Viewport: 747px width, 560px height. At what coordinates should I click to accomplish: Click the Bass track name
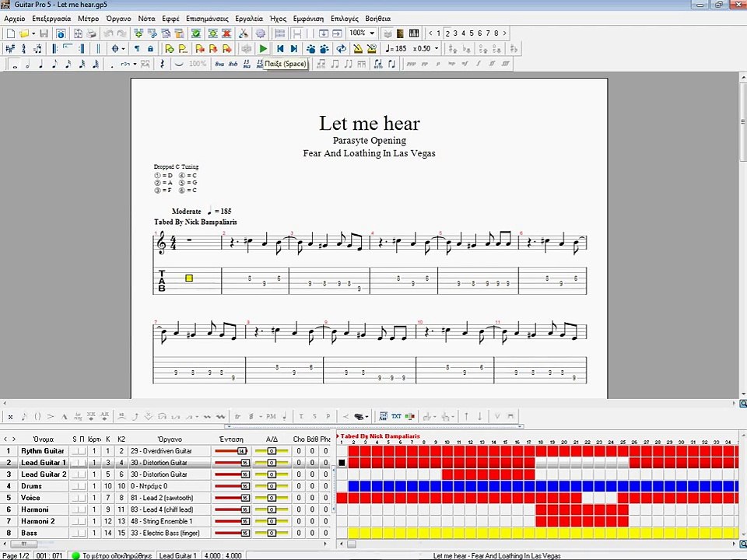[x=29, y=533]
